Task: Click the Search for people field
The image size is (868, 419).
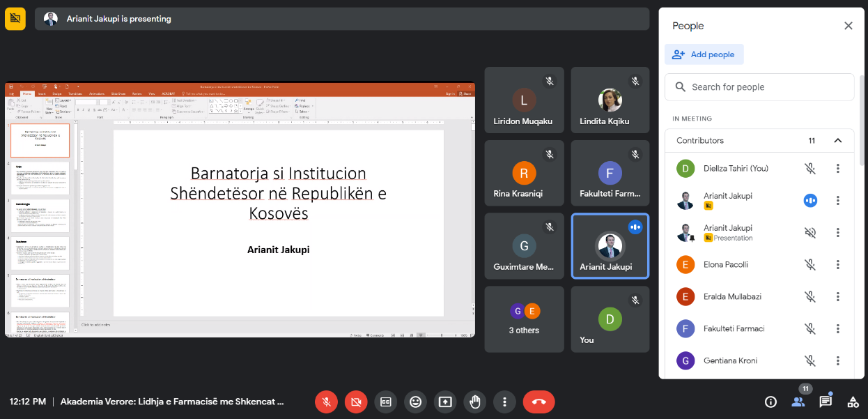Action: coord(759,87)
